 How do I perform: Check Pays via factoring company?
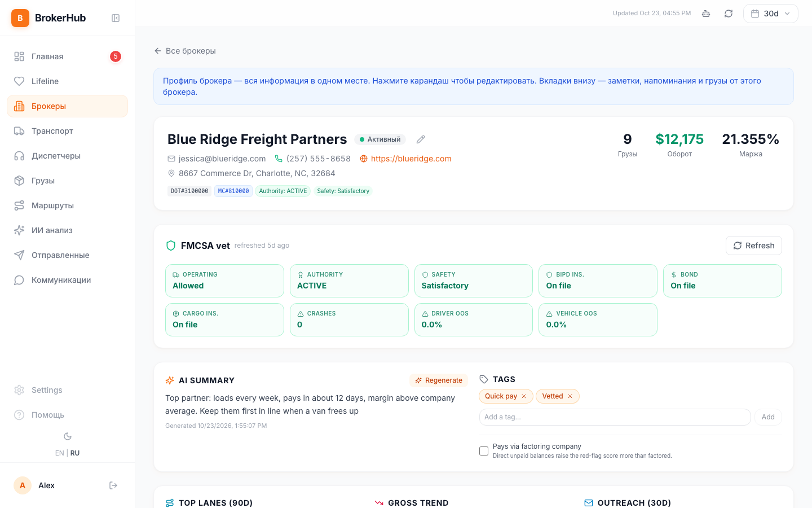pos(484,451)
